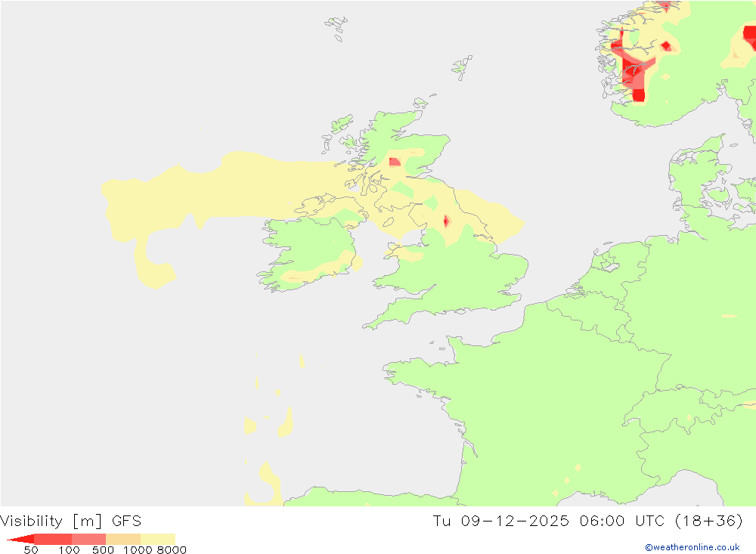Click the 'Visibility [m] GFS' title text
Screen dimensions: 756x554
click(70, 522)
